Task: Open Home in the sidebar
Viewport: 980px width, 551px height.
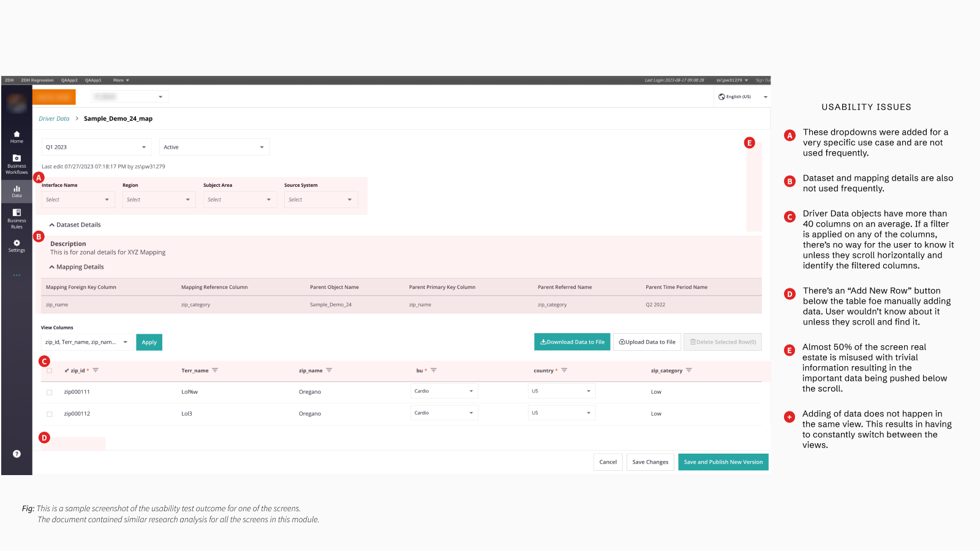Action: [x=17, y=137]
